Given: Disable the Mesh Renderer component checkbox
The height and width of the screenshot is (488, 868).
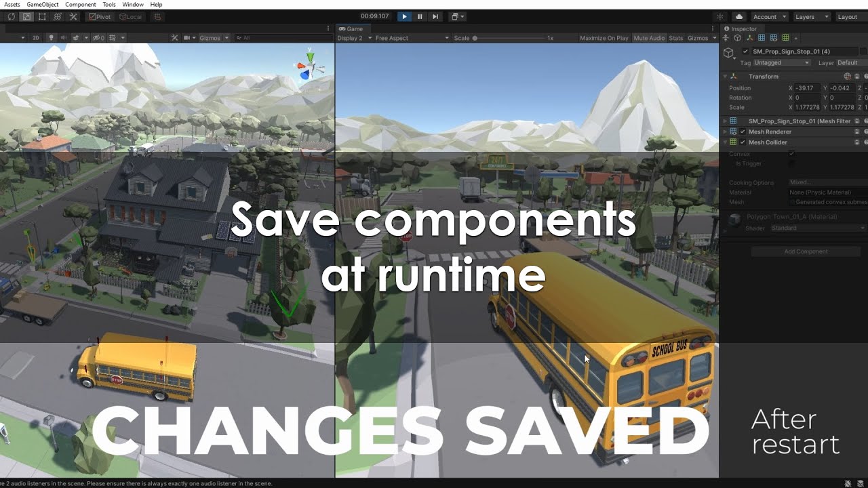Looking at the screenshot, I should pyautogui.click(x=743, y=131).
